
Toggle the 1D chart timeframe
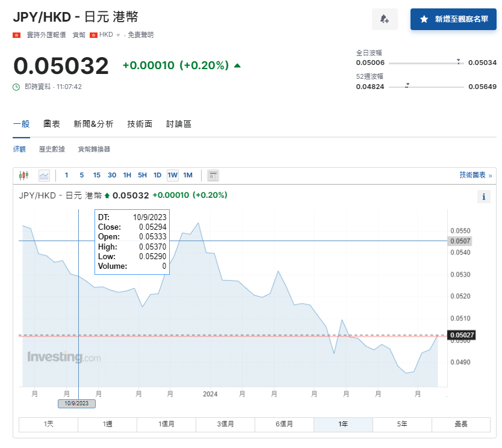click(x=157, y=175)
